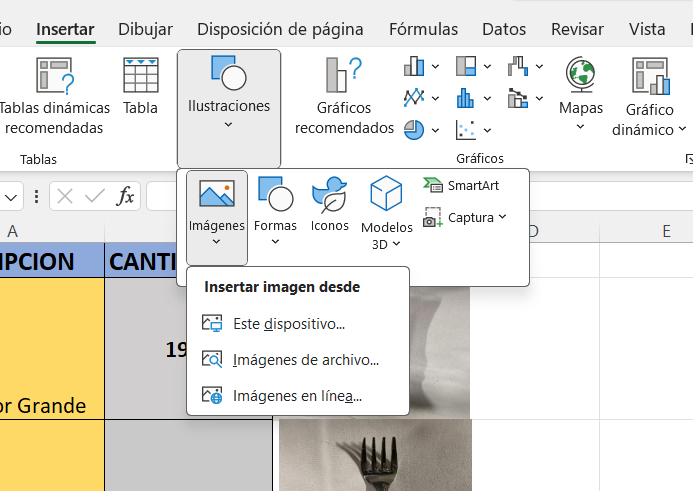The height and width of the screenshot is (491, 693).
Task: Open the Formas shapes gallery
Action: (x=275, y=212)
